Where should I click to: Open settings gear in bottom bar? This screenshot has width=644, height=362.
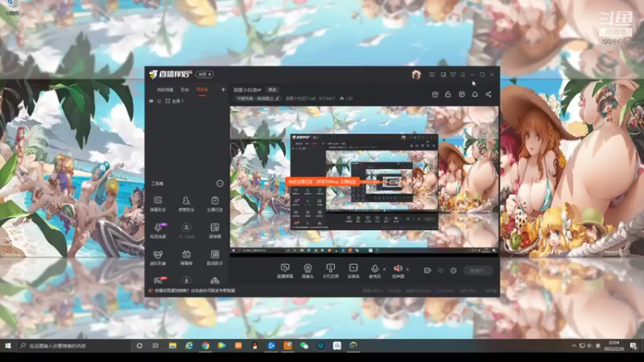pos(453,270)
